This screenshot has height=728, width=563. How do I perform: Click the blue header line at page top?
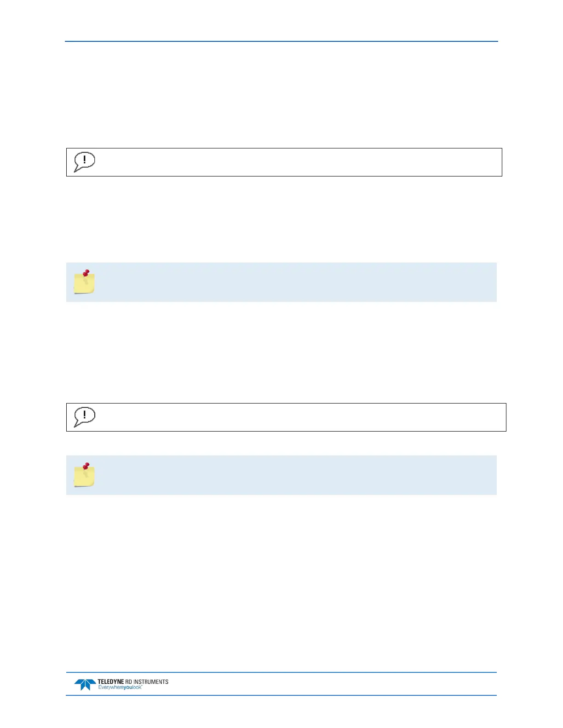[281, 41]
